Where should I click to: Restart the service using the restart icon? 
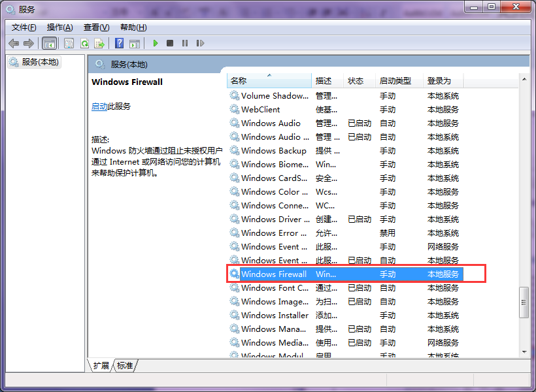point(200,43)
